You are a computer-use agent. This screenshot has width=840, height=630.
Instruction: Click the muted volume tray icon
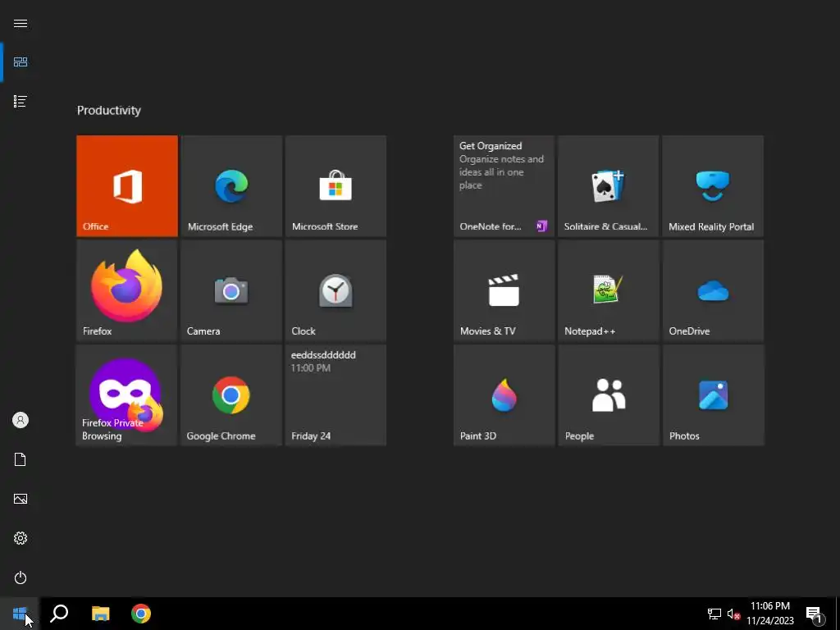coord(733,614)
